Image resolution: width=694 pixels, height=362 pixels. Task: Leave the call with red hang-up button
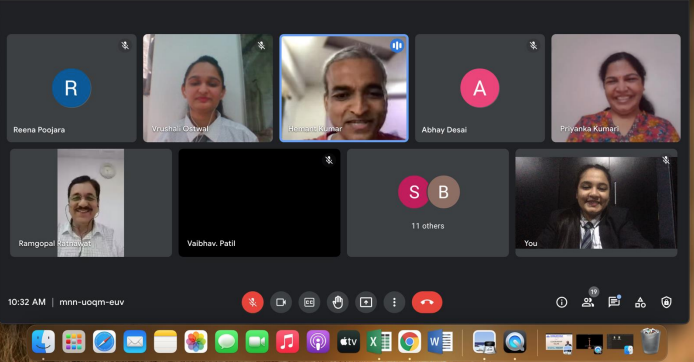pos(427,302)
